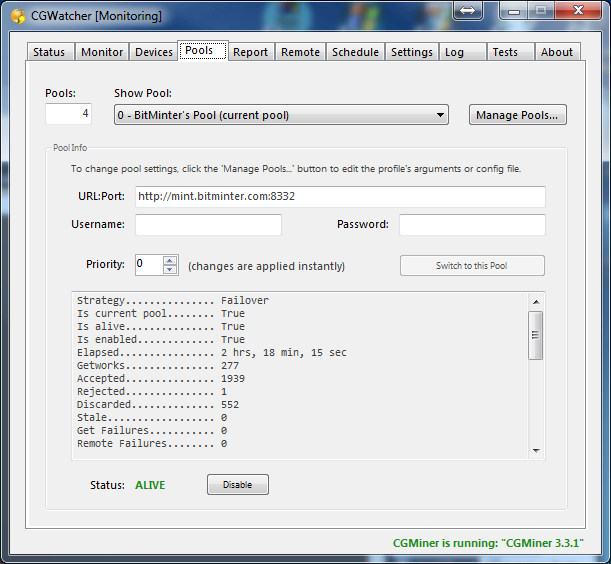Click the 'Is enabled' line
Image resolution: width=611 pixels, height=564 pixels.
point(161,339)
